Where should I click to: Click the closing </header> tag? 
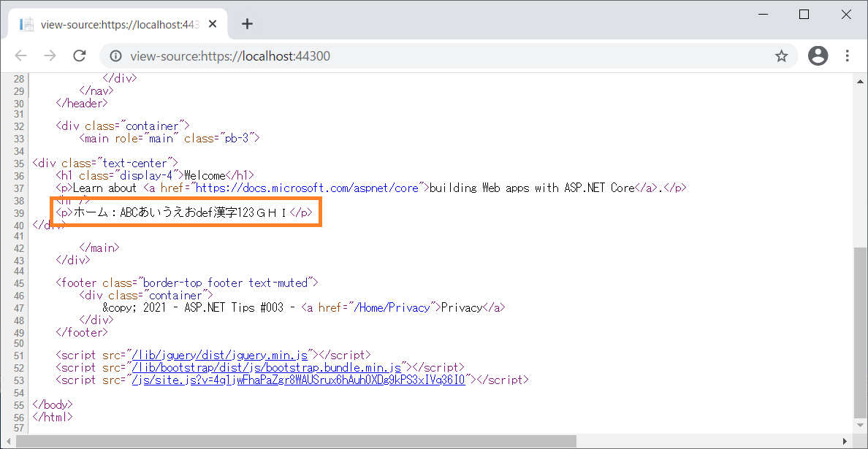tap(82, 104)
